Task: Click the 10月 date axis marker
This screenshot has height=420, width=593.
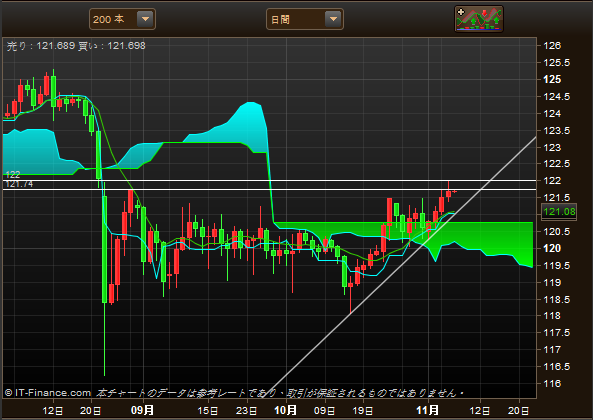Action: (x=286, y=410)
